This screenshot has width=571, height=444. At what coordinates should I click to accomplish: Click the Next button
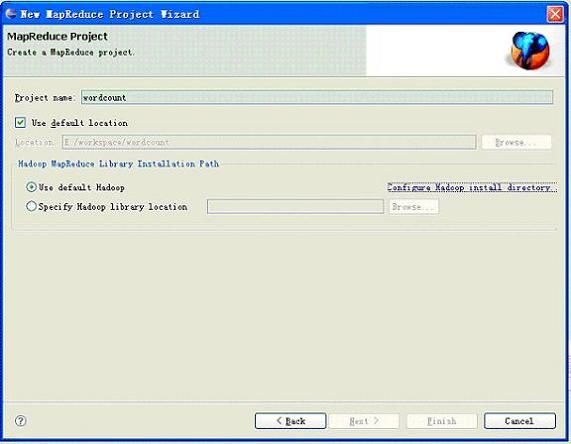[x=364, y=421]
